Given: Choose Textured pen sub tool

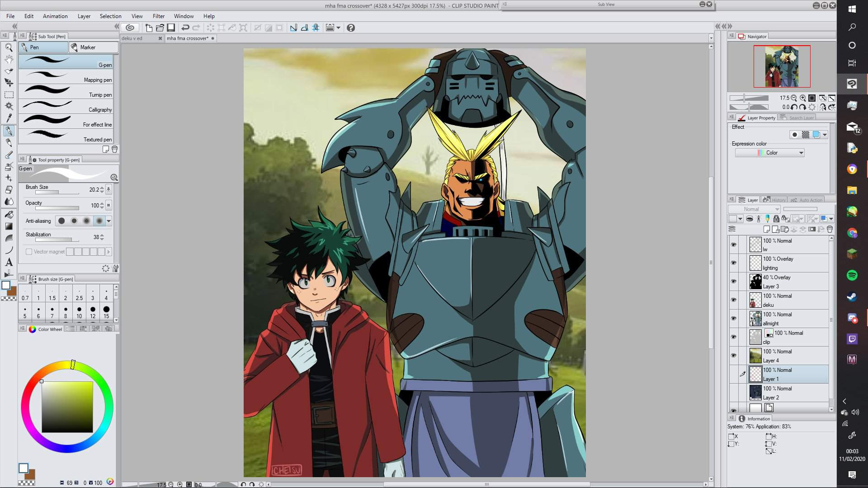Looking at the screenshot, I should pyautogui.click(x=66, y=137).
